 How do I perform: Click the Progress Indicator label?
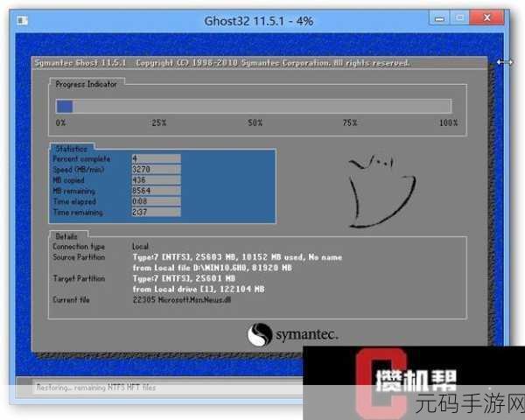click(x=86, y=84)
